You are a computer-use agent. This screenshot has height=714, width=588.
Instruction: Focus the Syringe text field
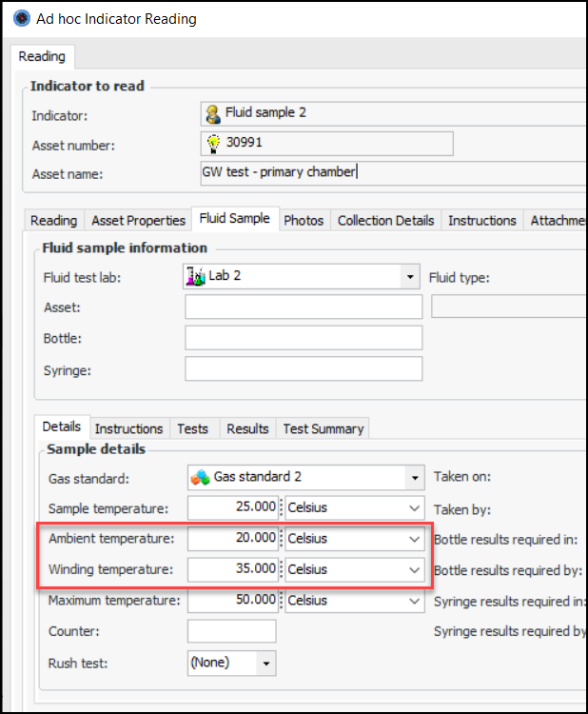tap(304, 368)
